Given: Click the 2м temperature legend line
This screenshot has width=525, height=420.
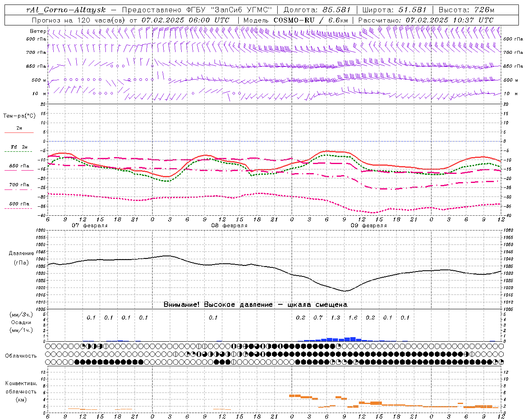Looking at the screenshot, I should (x=19, y=132).
